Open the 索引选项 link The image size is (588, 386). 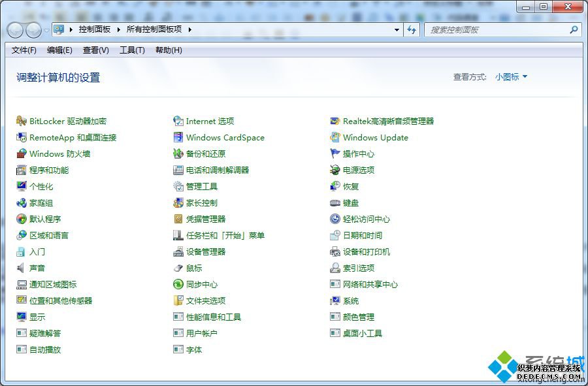click(359, 268)
